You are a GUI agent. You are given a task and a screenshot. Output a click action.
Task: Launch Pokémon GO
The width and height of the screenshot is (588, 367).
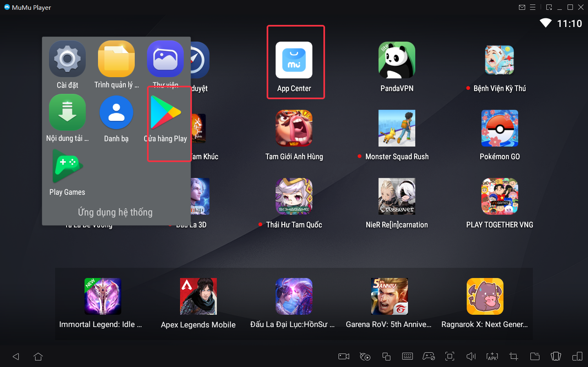pyautogui.click(x=499, y=128)
